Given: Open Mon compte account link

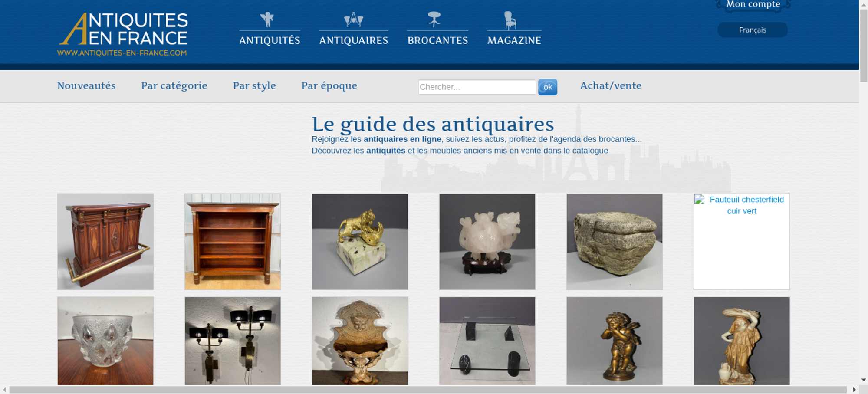Looking at the screenshot, I should tap(753, 4).
